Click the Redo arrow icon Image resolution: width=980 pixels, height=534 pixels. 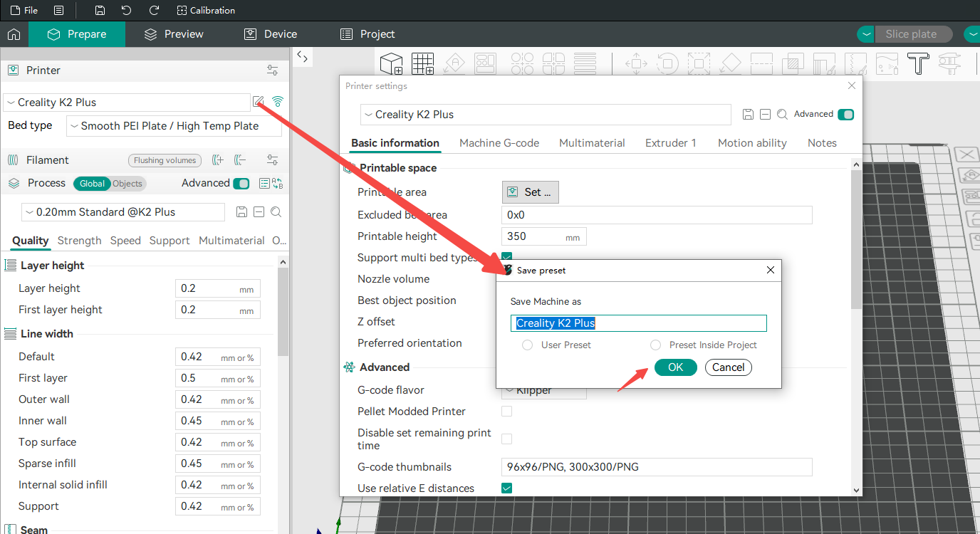pyautogui.click(x=154, y=11)
